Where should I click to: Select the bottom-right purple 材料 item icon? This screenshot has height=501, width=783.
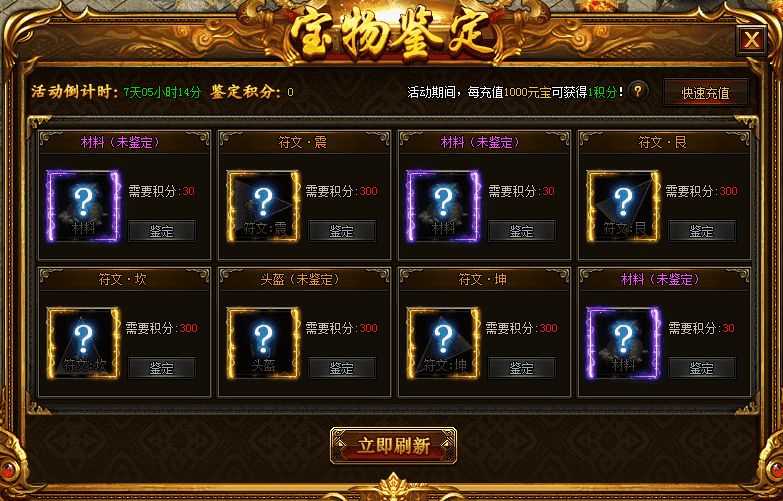pos(623,343)
